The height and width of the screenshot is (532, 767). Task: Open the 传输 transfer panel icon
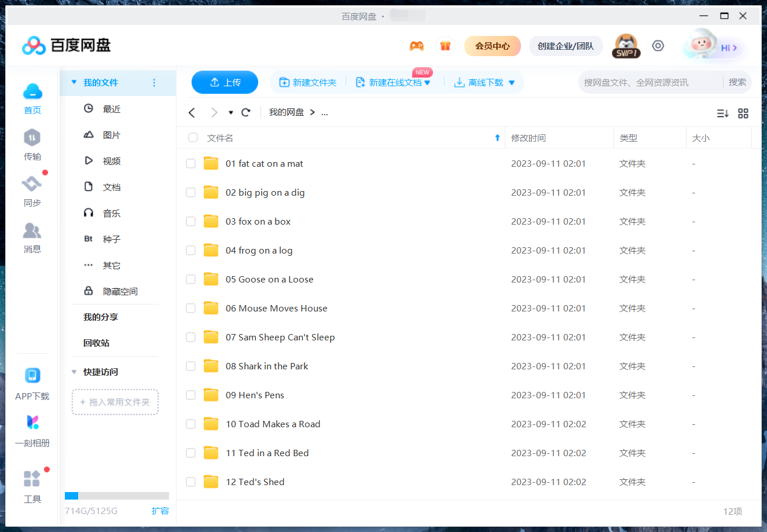(x=32, y=145)
